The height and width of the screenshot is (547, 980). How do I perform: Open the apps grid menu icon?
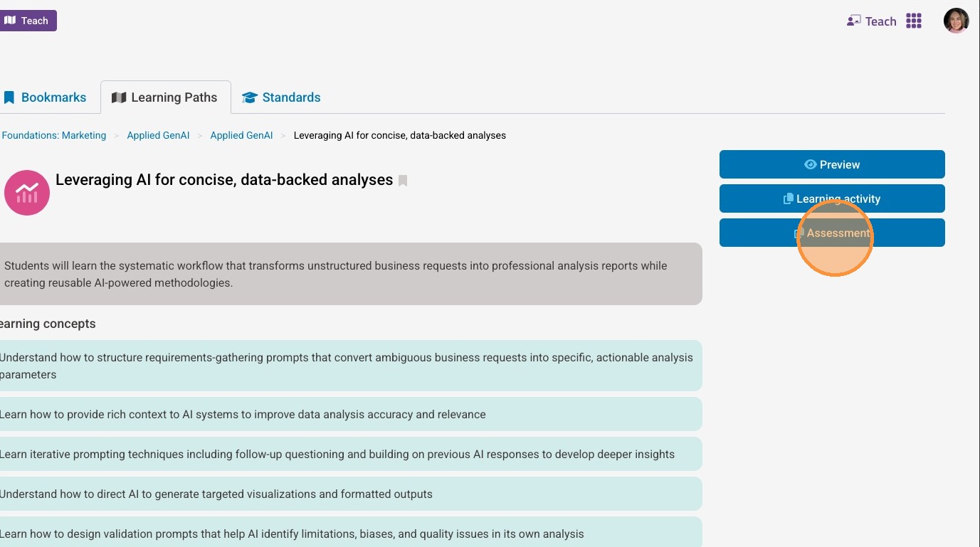click(914, 21)
